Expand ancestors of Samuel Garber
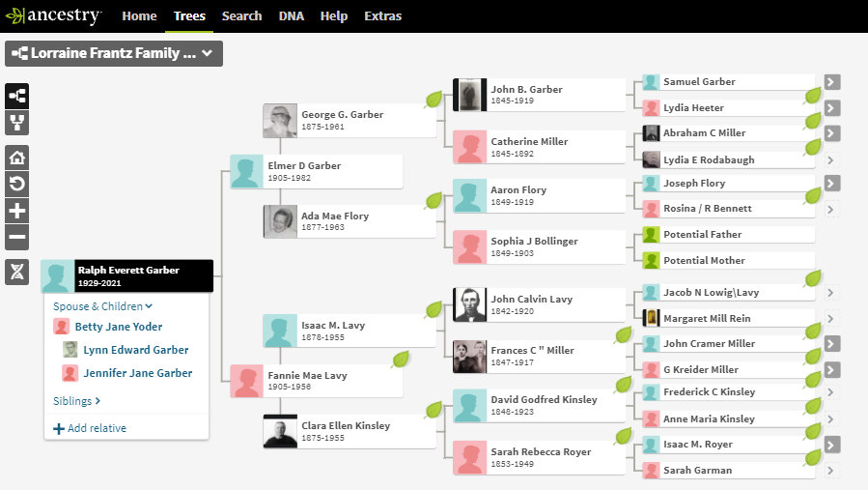Screen dimensions: 868x490 point(831,82)
